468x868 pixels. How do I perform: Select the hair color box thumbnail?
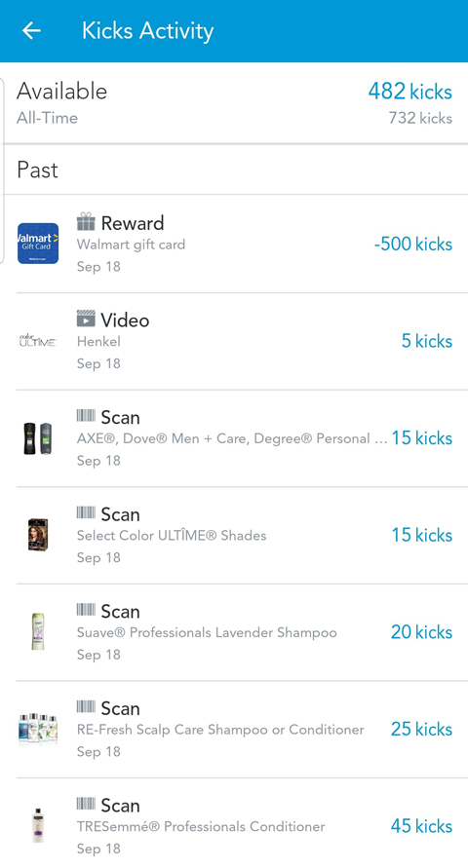38,535
